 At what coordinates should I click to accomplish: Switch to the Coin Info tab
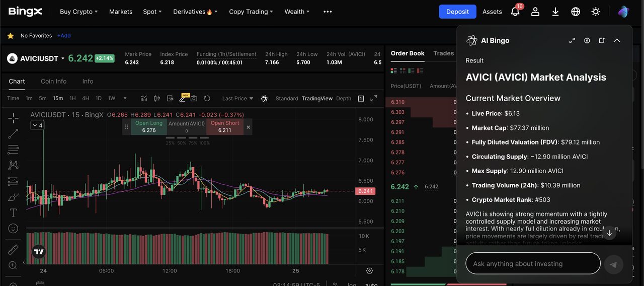click(53, 81)
